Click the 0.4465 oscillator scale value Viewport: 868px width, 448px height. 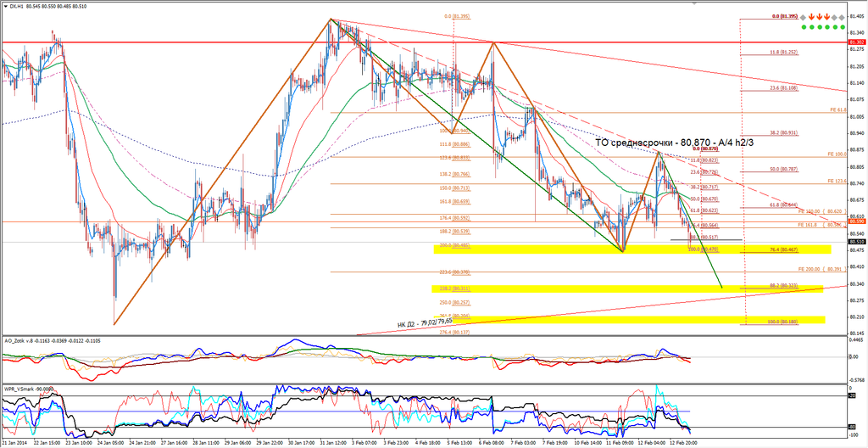point(856,340)
